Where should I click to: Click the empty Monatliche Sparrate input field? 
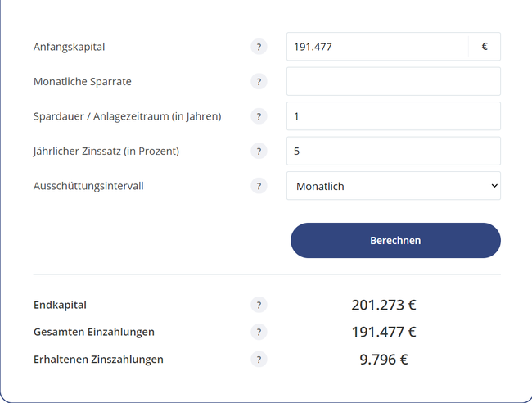click(394, 81)
